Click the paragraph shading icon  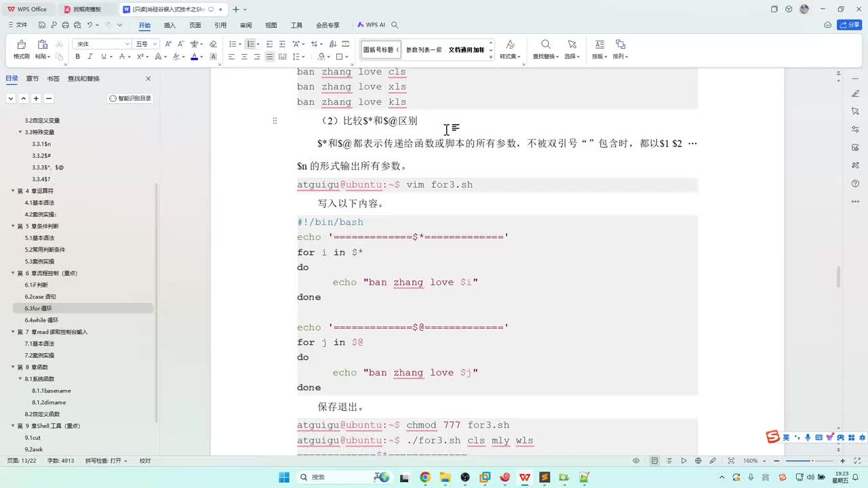point(323,57)
